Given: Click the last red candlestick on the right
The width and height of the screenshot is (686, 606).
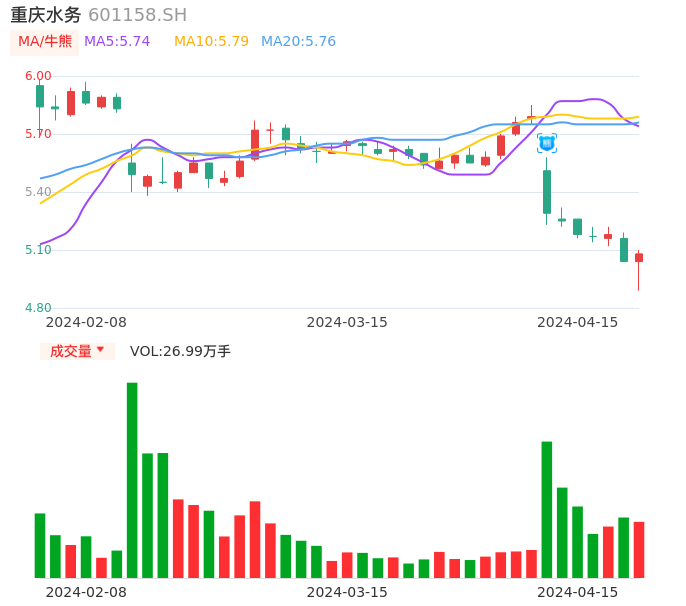Looking at the screenshot, I should pos(639,258).
